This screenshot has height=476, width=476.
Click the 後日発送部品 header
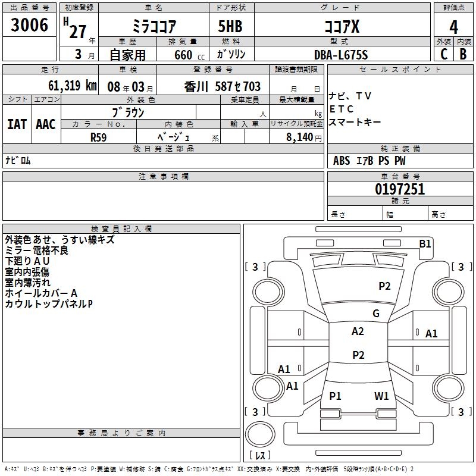(x=164, y=149)
